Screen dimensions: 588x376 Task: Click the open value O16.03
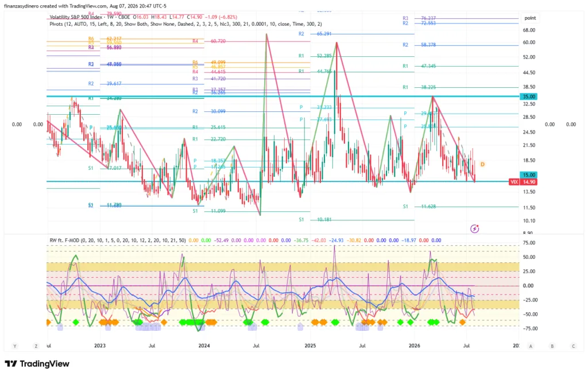point(141,17)
